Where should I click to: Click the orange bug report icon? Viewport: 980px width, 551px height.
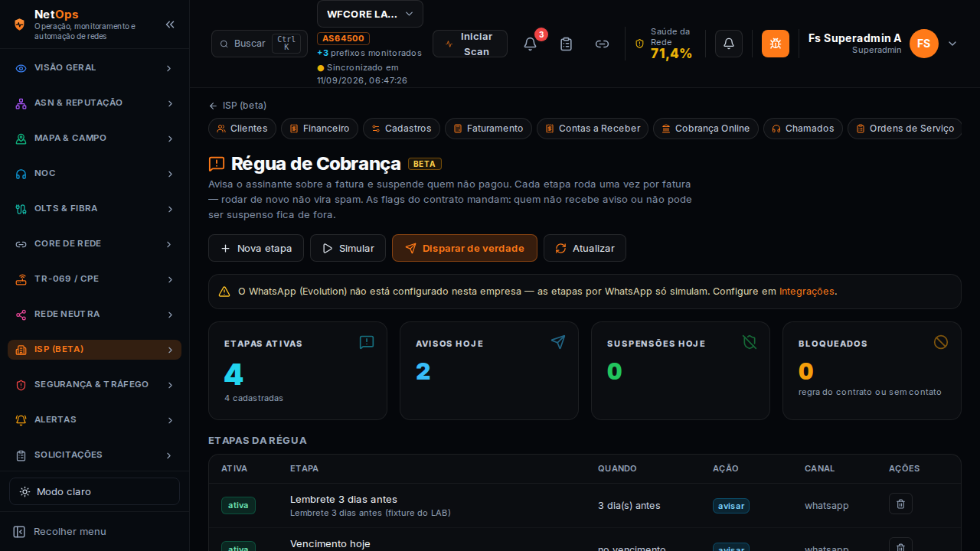click(x=776, y=44)
